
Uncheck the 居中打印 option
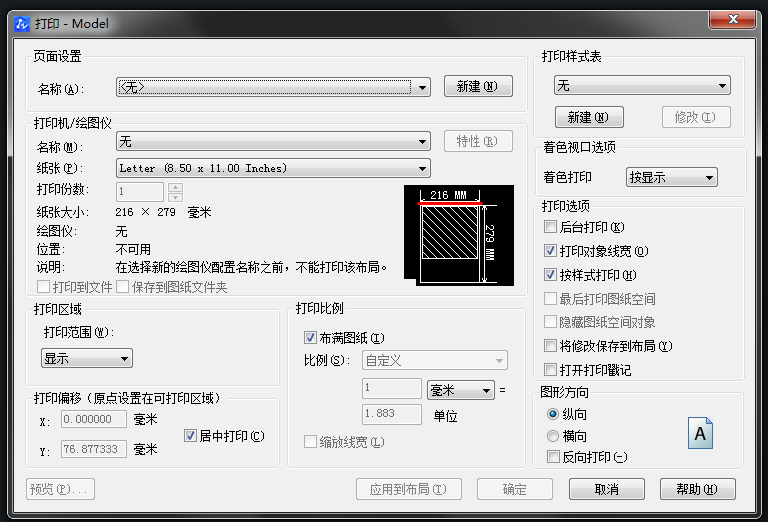(191, 436)
